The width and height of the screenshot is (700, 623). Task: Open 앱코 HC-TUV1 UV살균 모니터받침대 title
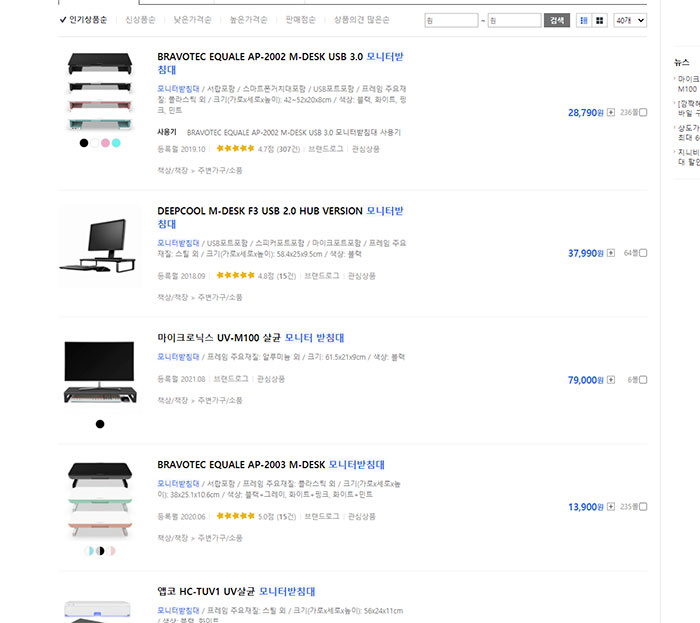[236, 591]
